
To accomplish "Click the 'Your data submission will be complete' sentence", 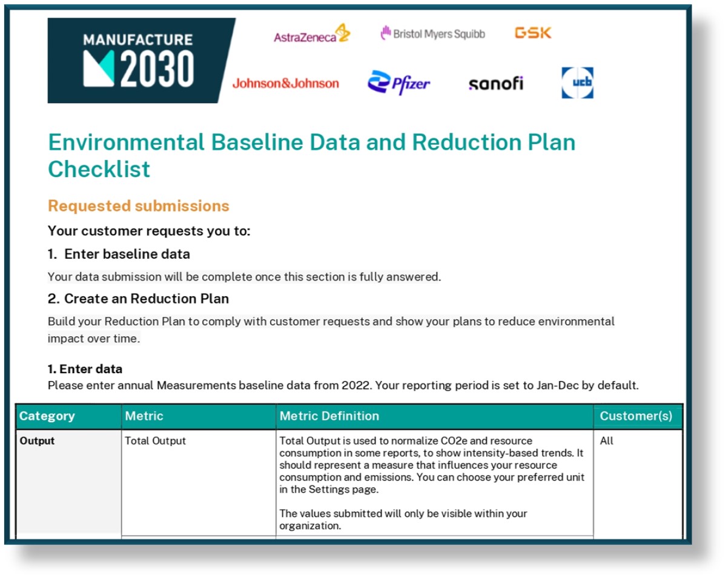I will [245, 277].
